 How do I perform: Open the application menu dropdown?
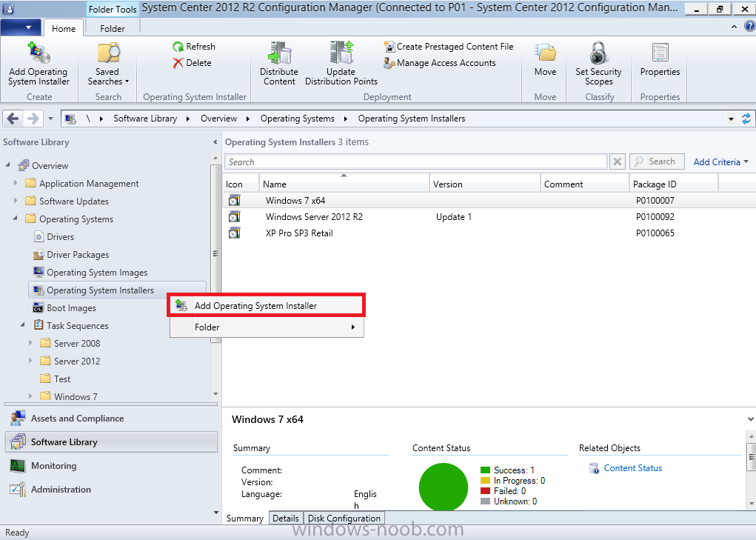[x=20, y=27]
